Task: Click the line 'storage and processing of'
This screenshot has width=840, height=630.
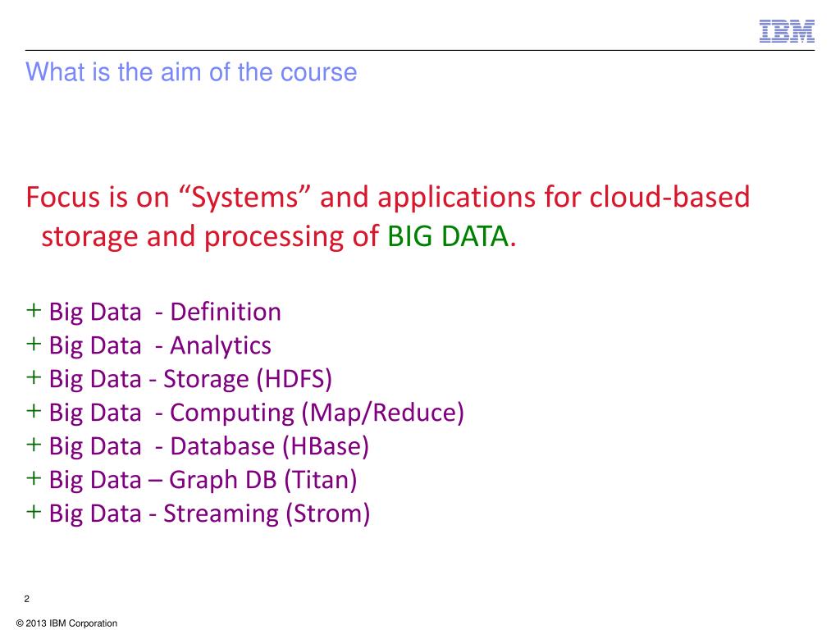Action: click(210, 237)
